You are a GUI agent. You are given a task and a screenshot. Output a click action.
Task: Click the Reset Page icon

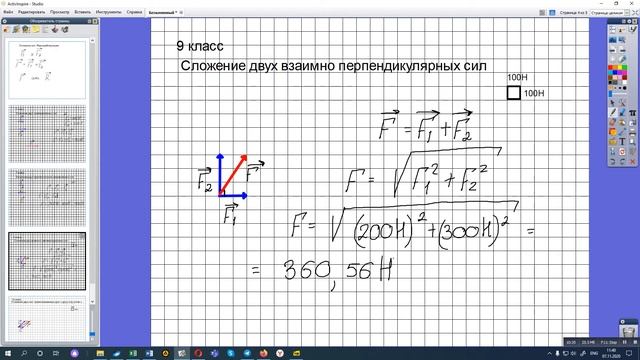622,151
